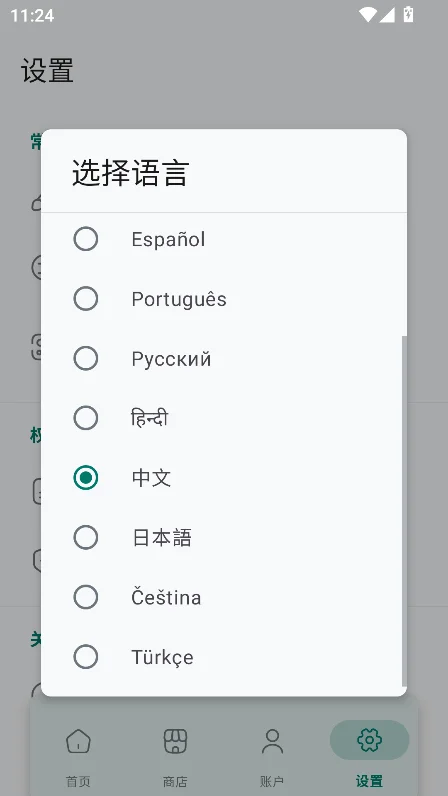Open the 账户 account icon
The width and height of the screenshot is (448, 796).
(272, 741)
